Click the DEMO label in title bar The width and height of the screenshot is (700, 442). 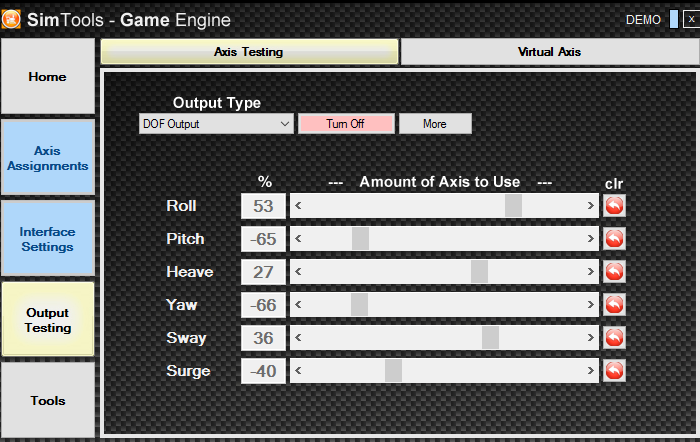643,20
